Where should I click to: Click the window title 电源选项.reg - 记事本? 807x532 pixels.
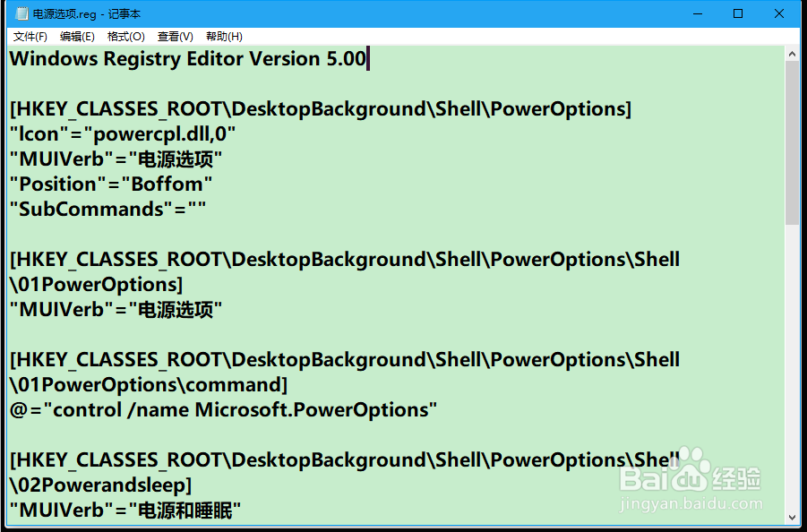87,14
